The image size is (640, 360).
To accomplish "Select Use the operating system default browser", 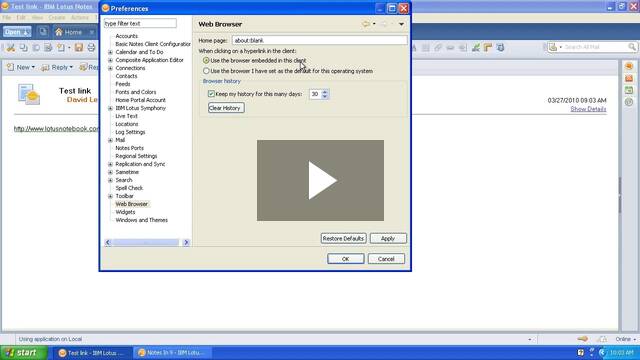I will (206, 71).
